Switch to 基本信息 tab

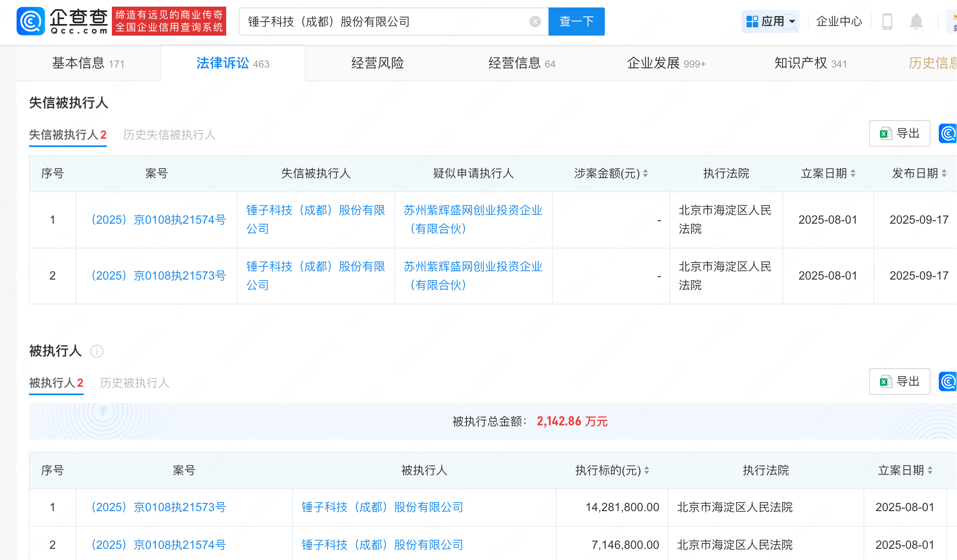88,63
